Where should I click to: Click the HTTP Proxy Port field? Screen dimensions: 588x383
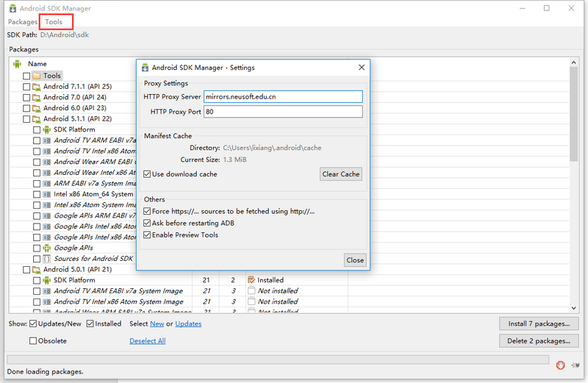283,112
